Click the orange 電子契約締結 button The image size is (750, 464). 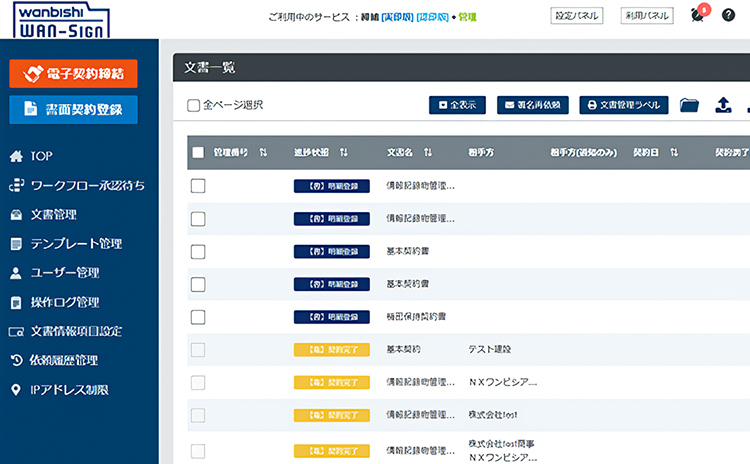tap(73, 74)
